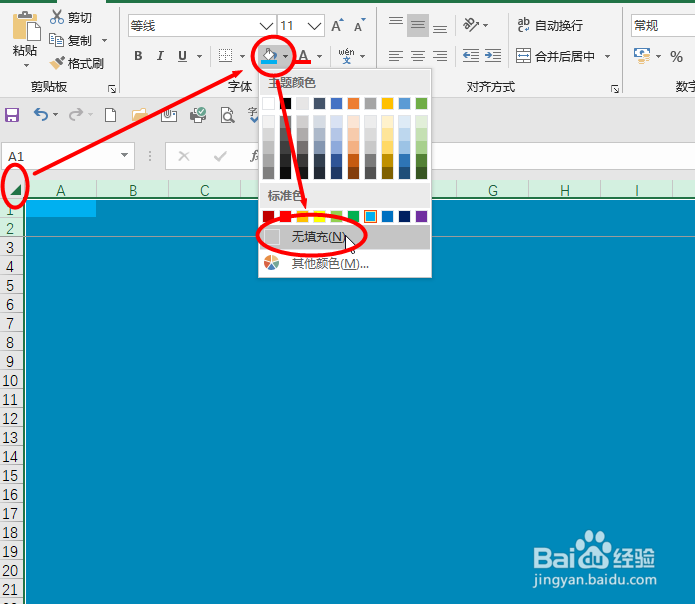The height and width of the screenshot is (604, 695).
Task: Click the phonetic guide (wén) icon
Action: coord(346,56)
